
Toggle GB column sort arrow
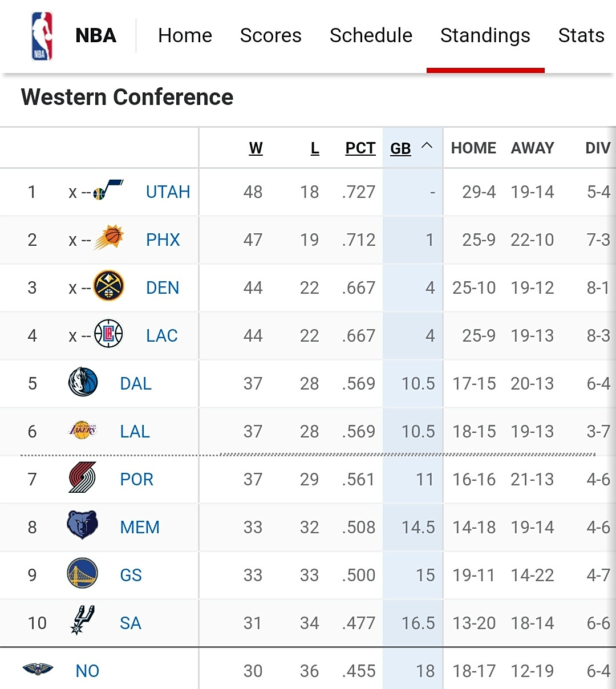coord(427,147)
